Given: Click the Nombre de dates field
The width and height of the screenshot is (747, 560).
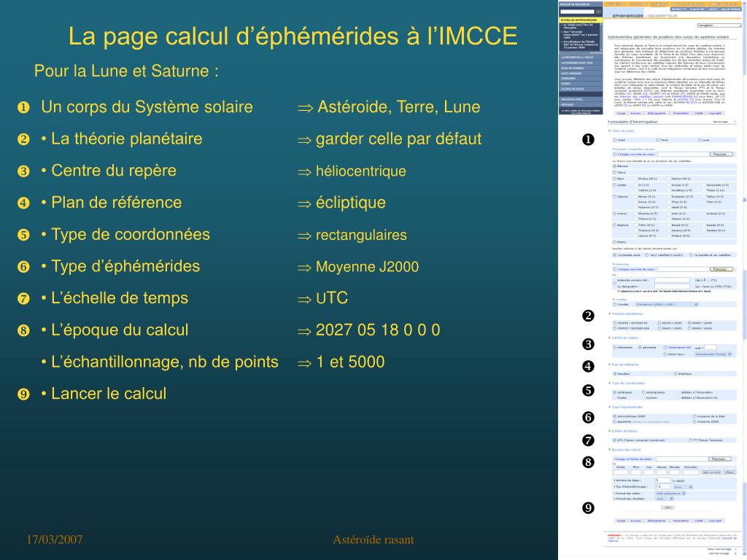Looking at the screenshot, I should [662, 481].
